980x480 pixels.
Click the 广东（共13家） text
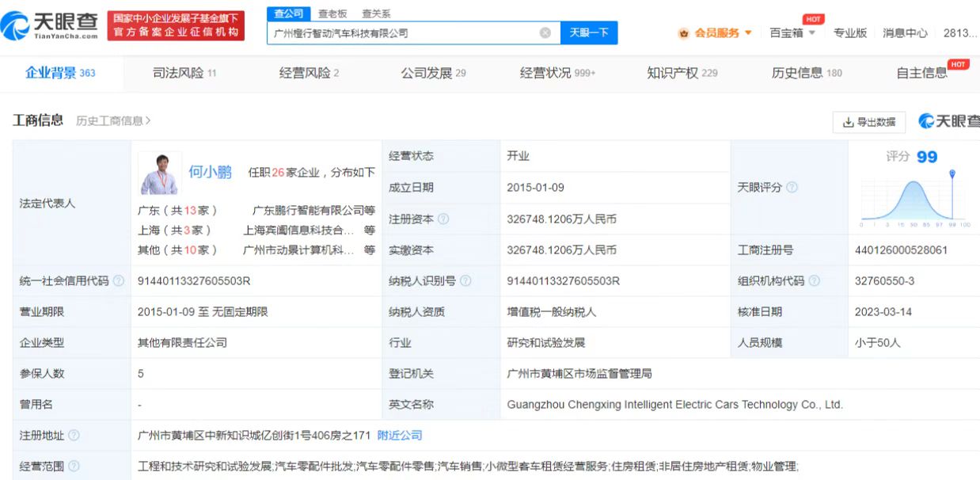pyautogui.click(x=178, y=210)
